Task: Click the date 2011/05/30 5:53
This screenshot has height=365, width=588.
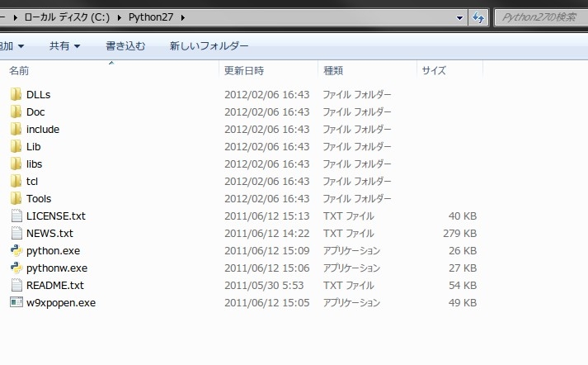Action: coord(264,286)
